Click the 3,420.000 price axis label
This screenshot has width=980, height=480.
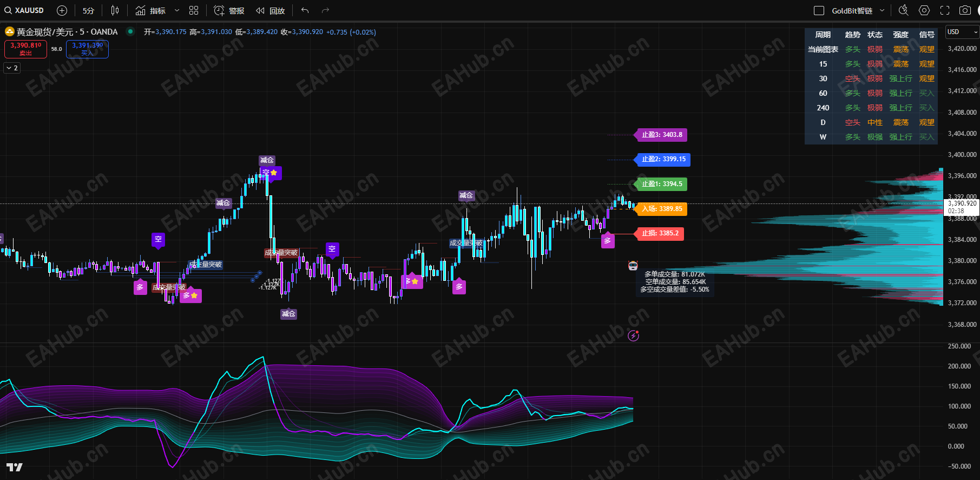click(x=962, y=48)
